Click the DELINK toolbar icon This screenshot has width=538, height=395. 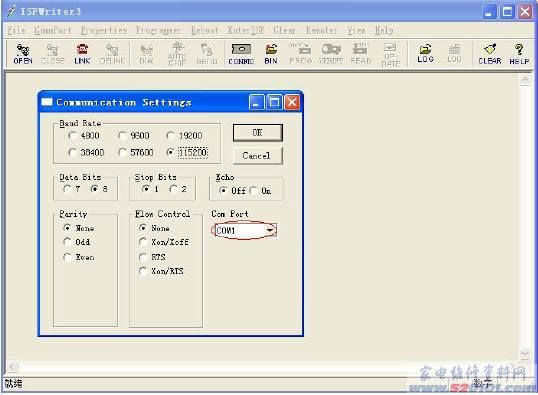point(112,54)
